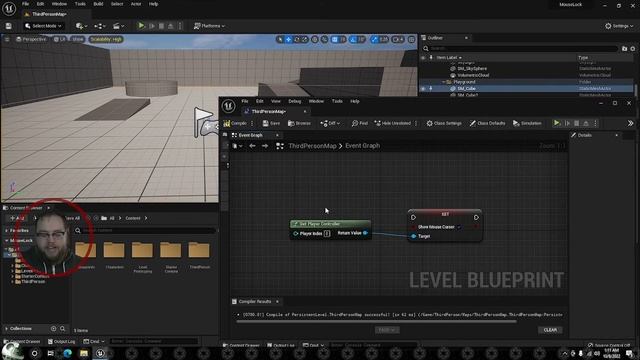Toggle grid snapping in viewport
Image resolution: width=640 pixels, height=360 pixels.
335,40
